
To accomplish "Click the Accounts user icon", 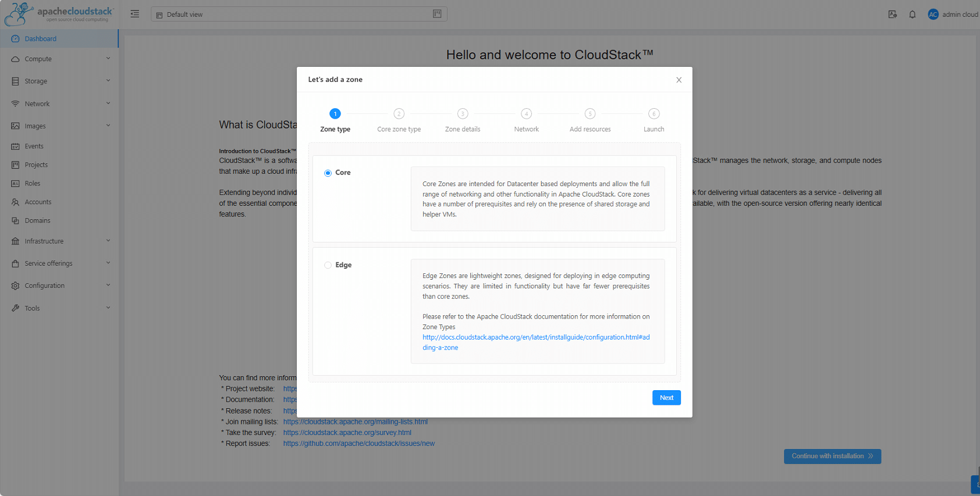I will 15,202.
